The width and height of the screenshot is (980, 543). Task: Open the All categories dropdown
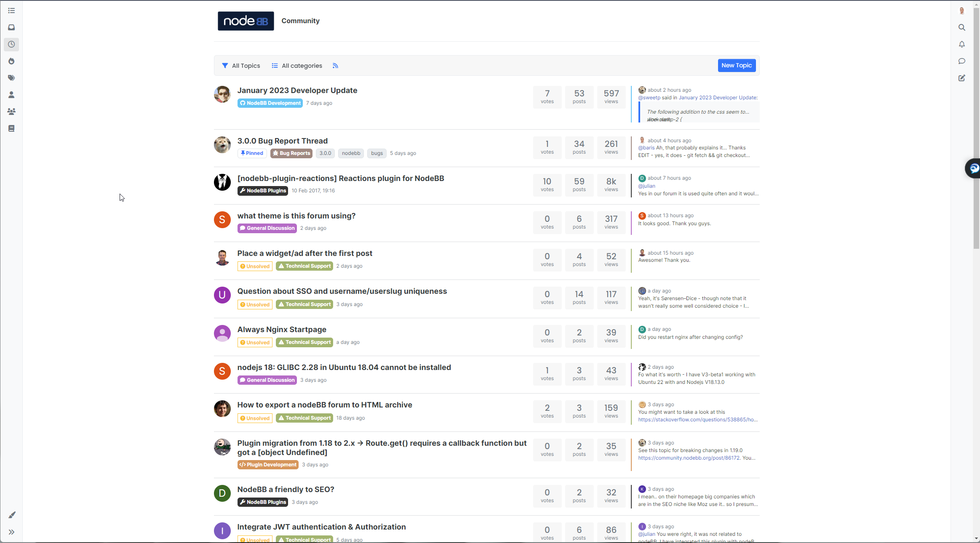[297, 66]
